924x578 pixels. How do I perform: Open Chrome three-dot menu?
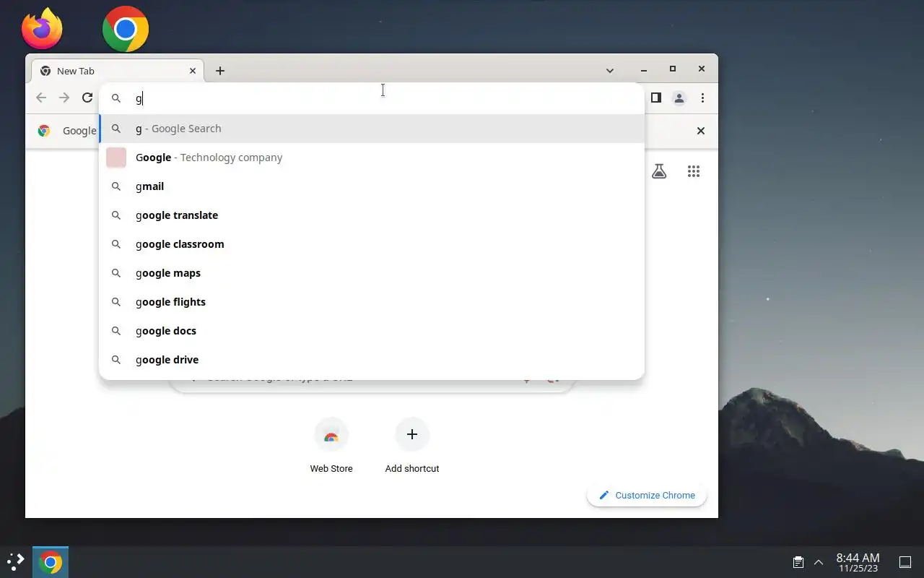click(x=702, y=98)
